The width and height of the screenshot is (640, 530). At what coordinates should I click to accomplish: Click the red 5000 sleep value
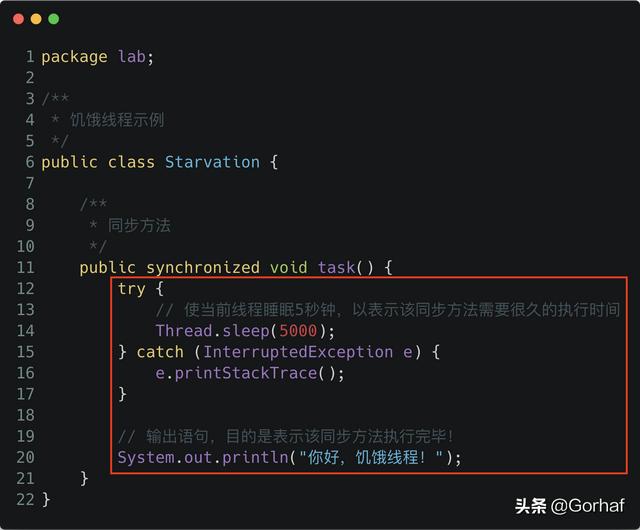click(298, 331)
